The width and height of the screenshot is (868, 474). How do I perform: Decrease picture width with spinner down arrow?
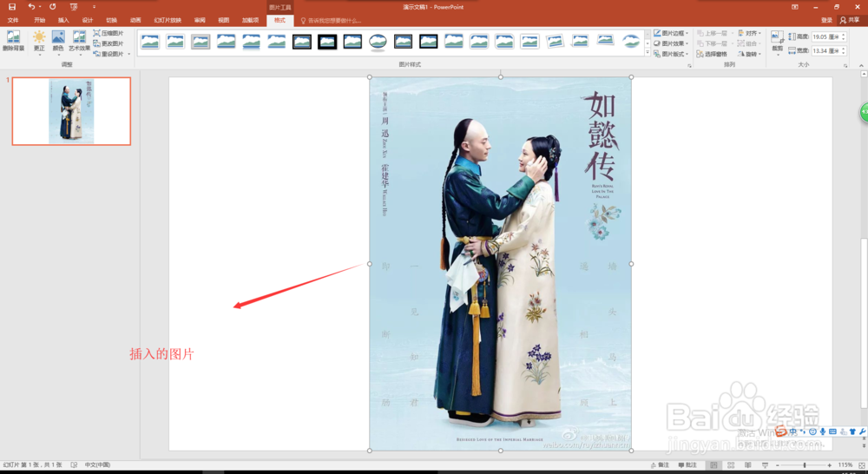(844, 53)
